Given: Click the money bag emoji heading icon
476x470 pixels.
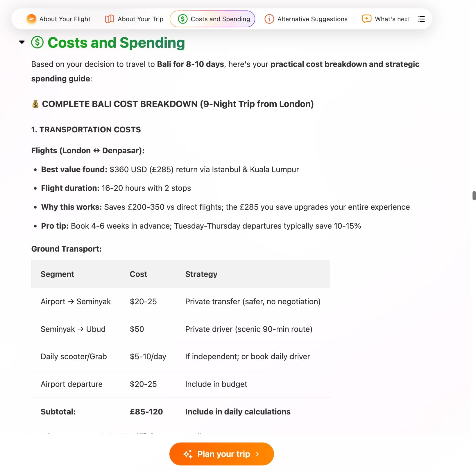Looking at the screenshot, I should tap(35, 104).
